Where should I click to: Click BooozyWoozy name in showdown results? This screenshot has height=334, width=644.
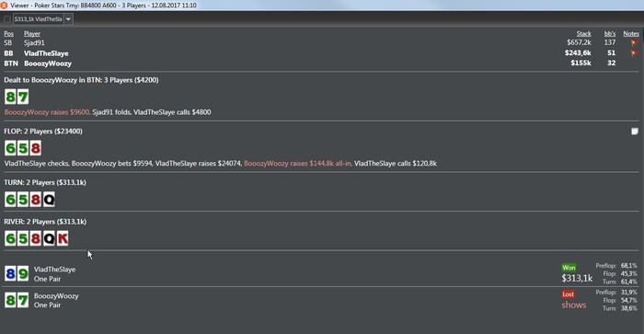coord(56,295)
